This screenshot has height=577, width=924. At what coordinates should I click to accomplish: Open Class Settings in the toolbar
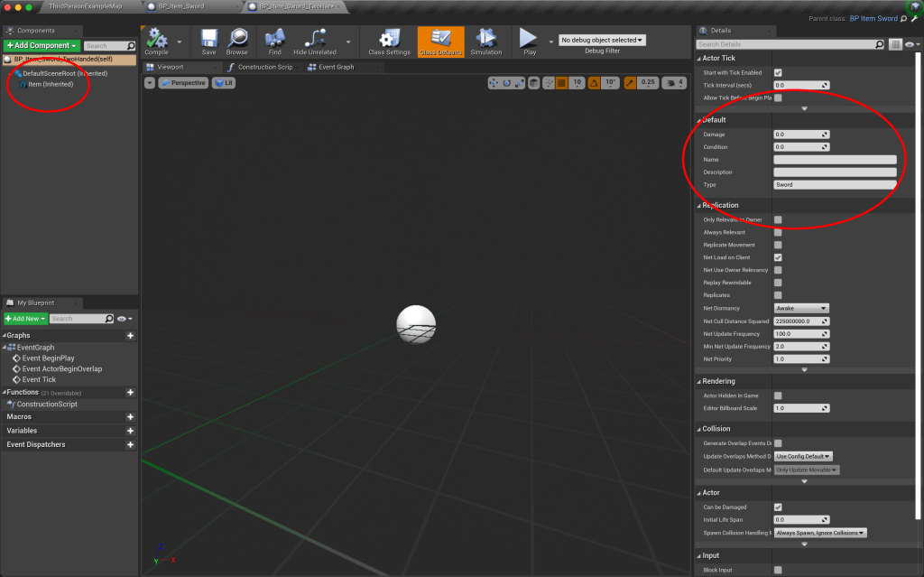(x=389, y=38)
